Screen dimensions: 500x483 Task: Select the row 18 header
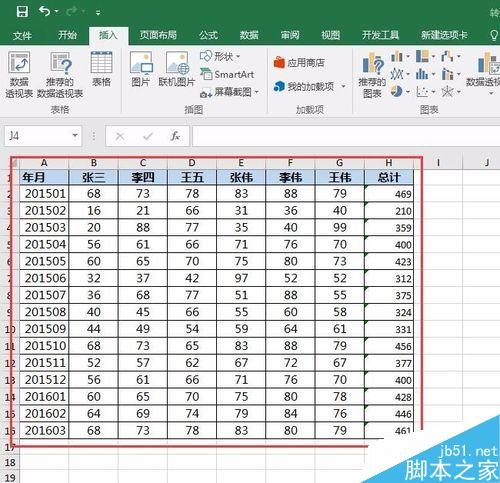(x=10, y=463)
